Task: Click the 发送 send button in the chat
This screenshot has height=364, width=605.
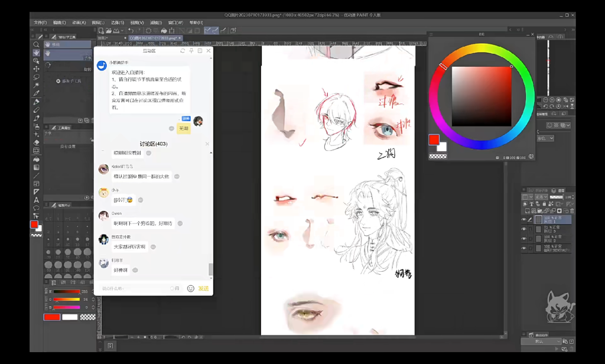Action: (203, 290)
